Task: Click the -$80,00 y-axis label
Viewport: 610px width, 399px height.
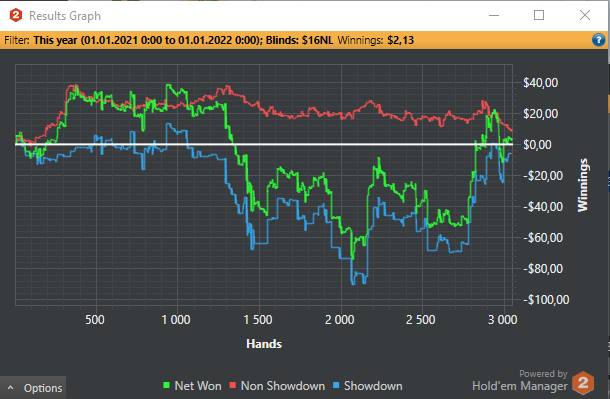Action: [543, 269]
